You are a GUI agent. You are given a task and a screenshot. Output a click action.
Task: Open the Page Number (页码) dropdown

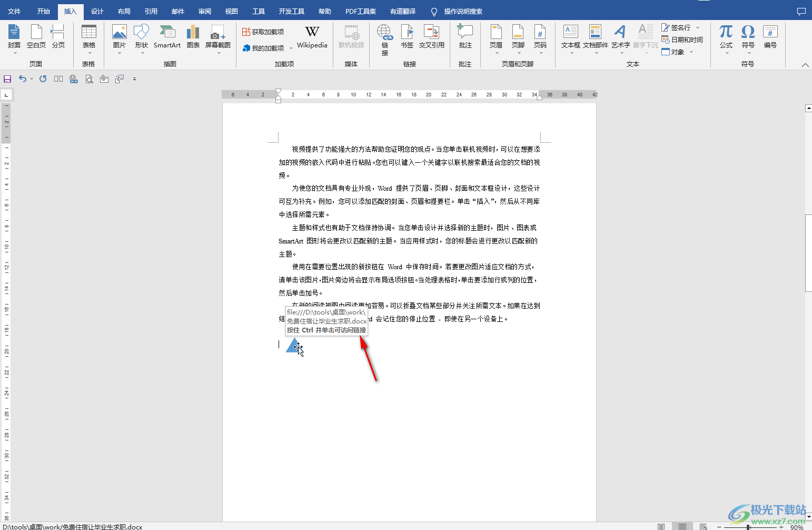coord(540,38)
